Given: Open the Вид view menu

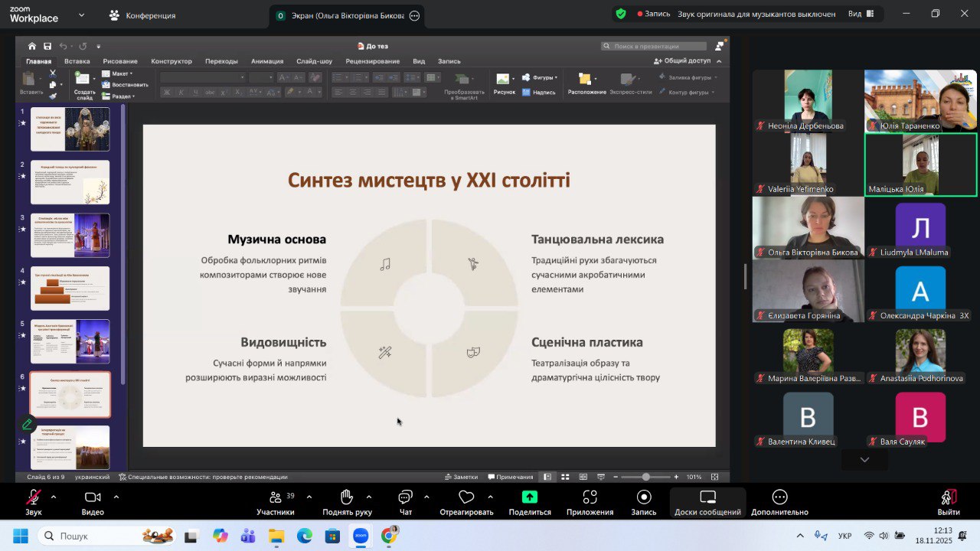Looking at the screenshot, I should click(x=860, y=14).
